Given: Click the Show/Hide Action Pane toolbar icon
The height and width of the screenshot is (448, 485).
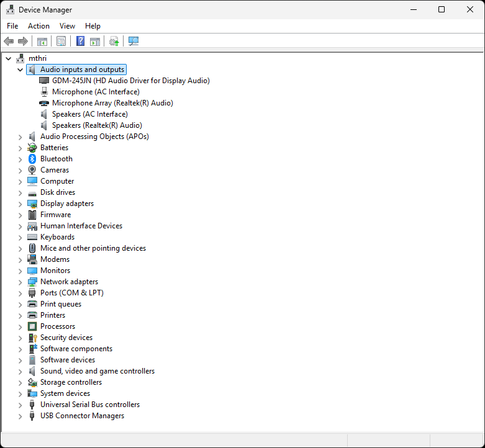Looking at the screenshot, I should click(x=95, y=41).
